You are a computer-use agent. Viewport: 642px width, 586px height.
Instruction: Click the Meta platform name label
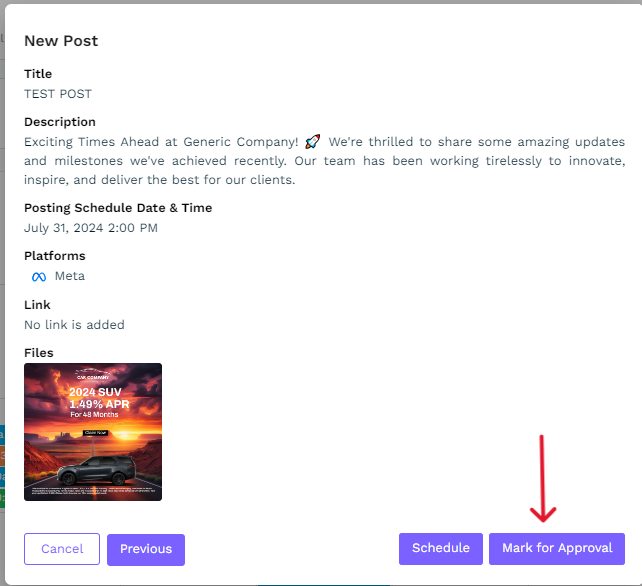point(70,276)
